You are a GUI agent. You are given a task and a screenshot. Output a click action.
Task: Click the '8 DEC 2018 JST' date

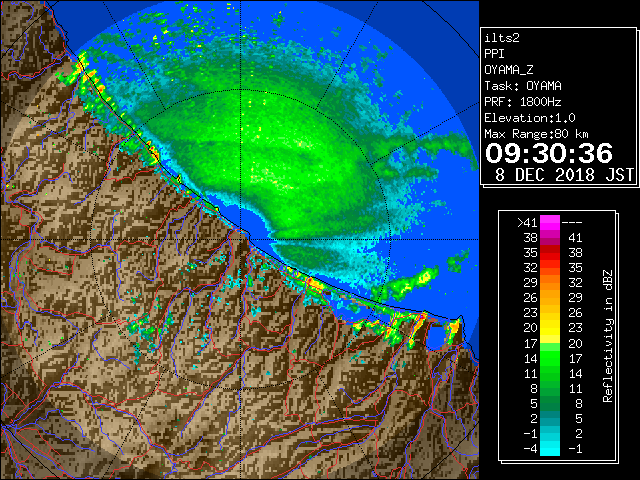coord(564,175)
